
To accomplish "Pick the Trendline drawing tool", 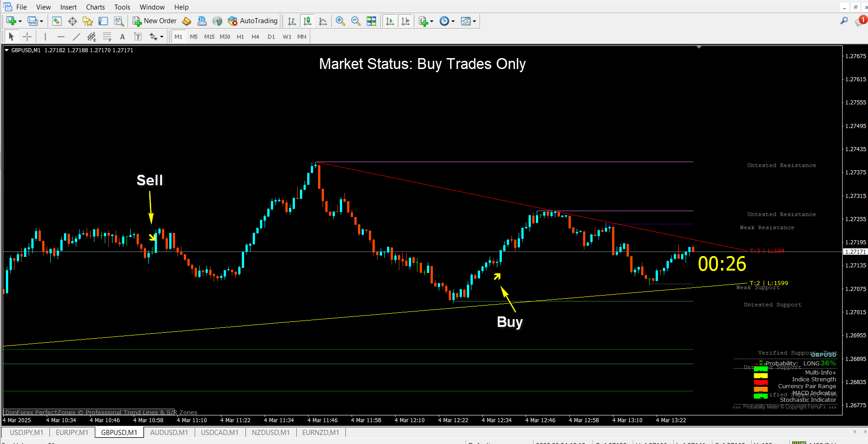I will [x=76, y=37].
